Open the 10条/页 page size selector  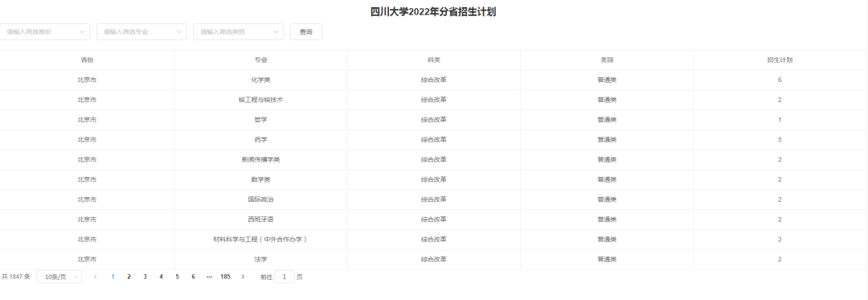(x=59, y=277)
